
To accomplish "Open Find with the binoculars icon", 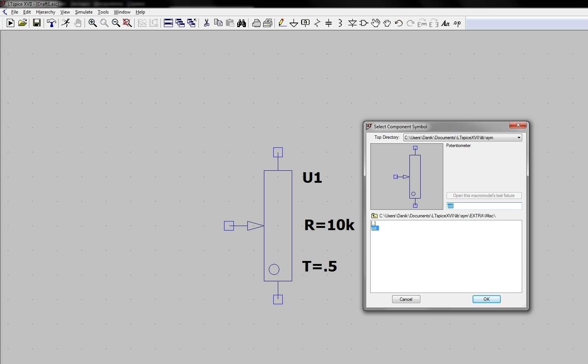I will 241,23.
